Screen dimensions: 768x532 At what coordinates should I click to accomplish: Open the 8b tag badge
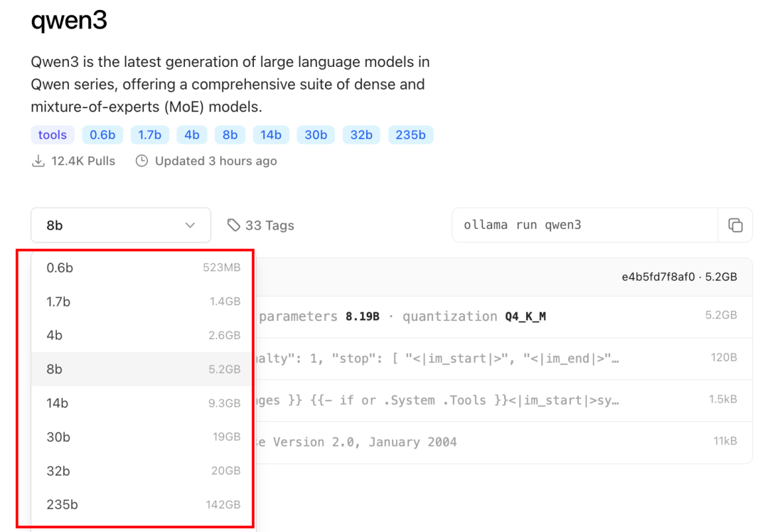tap(230, 134)
